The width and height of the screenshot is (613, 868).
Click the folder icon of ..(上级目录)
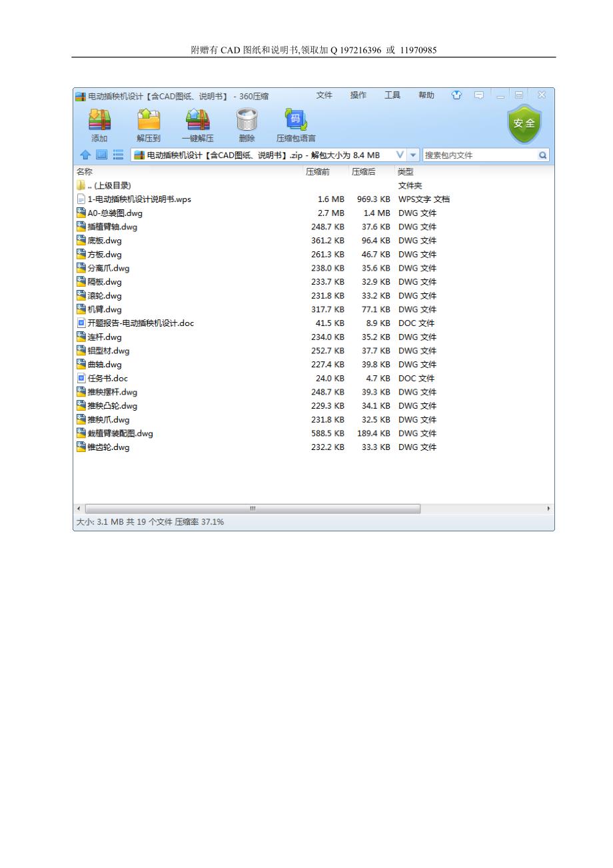point(81,185)
